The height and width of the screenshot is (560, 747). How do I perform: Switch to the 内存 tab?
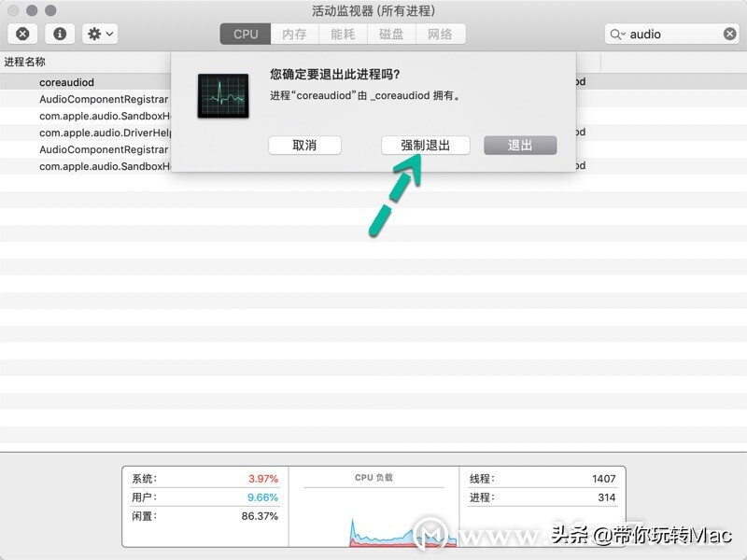[x=294, y=34]
